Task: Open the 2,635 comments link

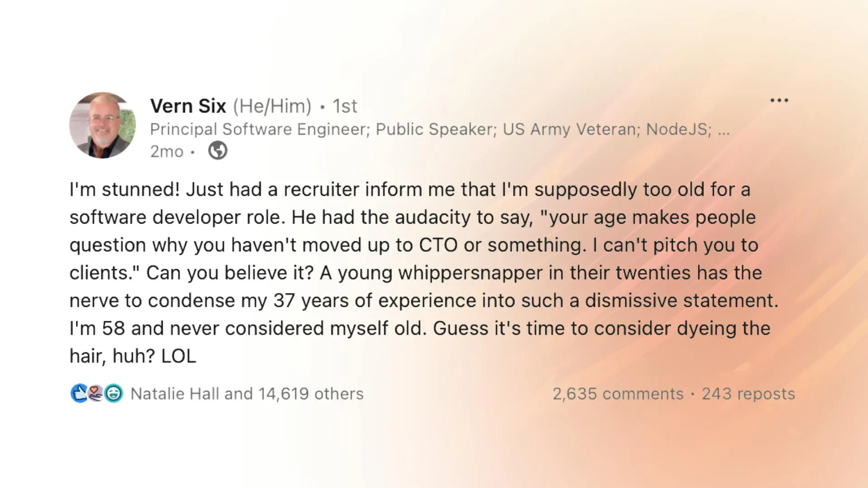Action: click(x=618, y=394)
